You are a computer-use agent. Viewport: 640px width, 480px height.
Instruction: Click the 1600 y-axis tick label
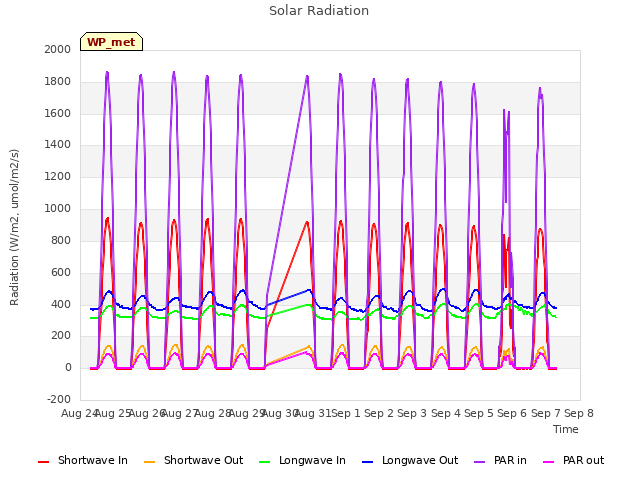58,113
